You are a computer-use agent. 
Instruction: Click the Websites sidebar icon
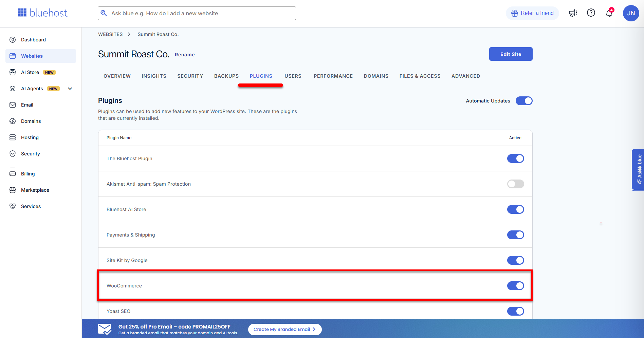coord(13,56)
